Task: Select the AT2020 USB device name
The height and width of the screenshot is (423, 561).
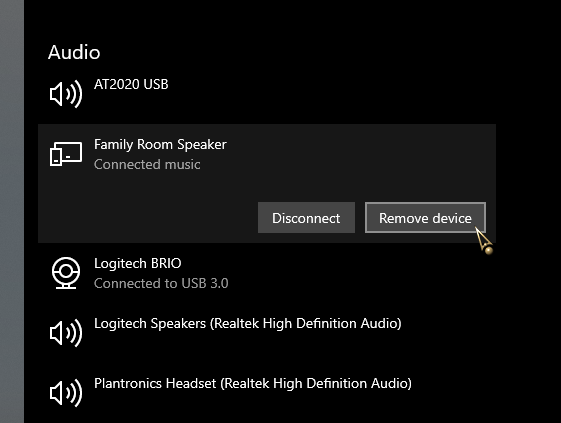Action: coord(131,84)
